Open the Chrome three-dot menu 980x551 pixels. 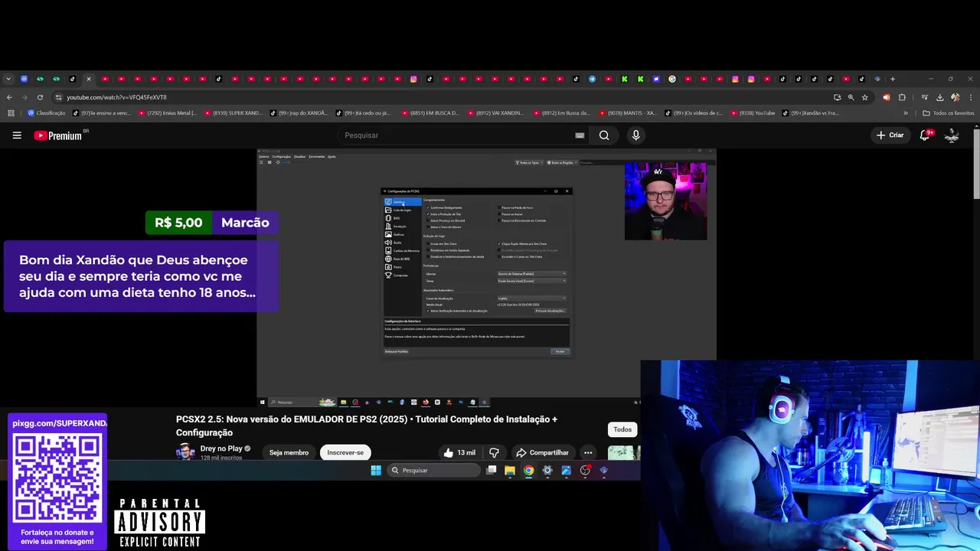(x=969, y=97)
